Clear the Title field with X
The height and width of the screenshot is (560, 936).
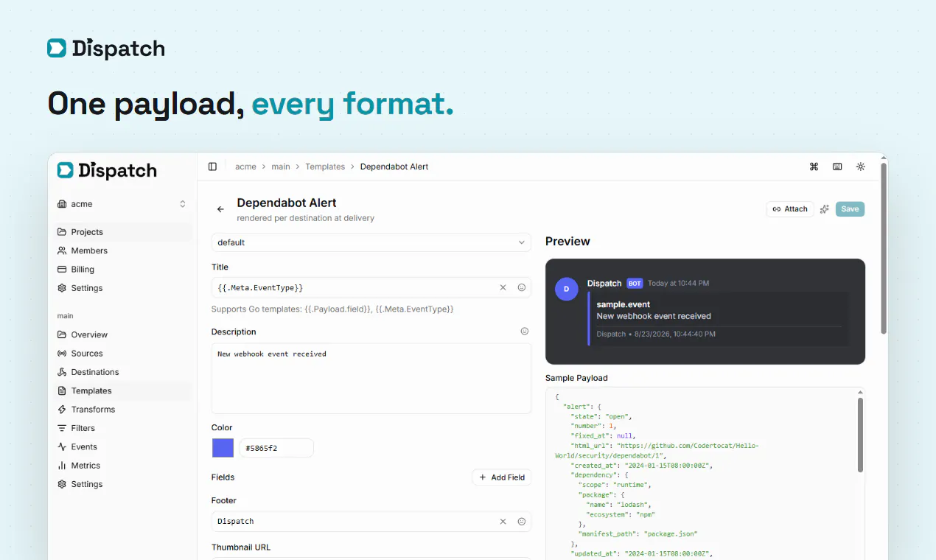coord(503,287)
